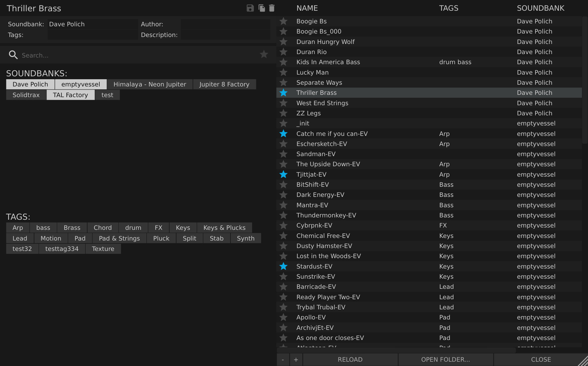Remove favorite star from Stardust-EV

pos(284,266)
